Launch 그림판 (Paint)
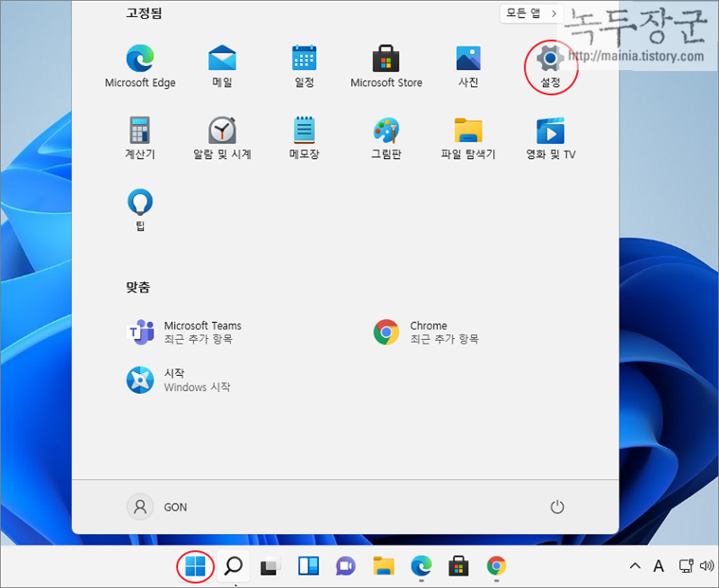The width and height of the screenshot is (719, 588). click(x=386, y=138)
